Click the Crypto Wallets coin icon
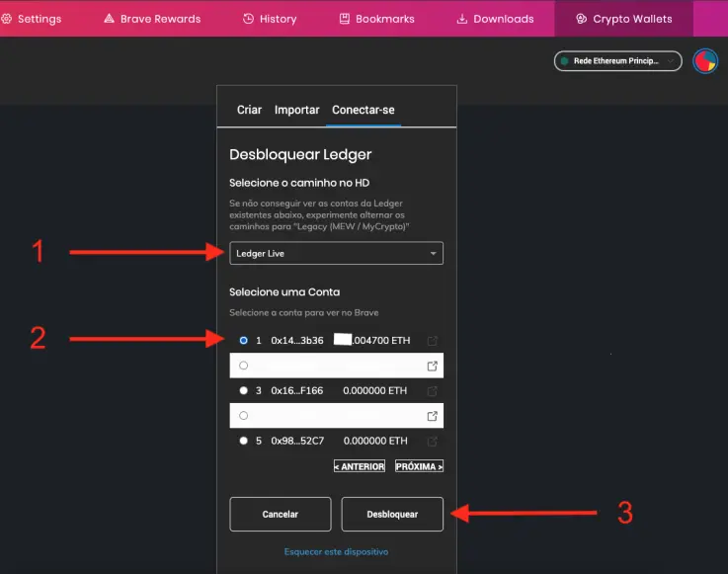 click(581, 19)
